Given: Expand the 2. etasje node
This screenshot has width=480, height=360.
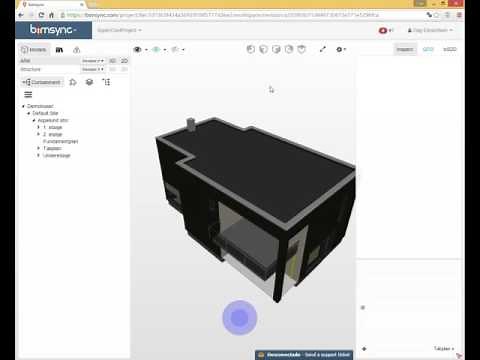Looking at the screenshot, I should [x=39, y=134].
